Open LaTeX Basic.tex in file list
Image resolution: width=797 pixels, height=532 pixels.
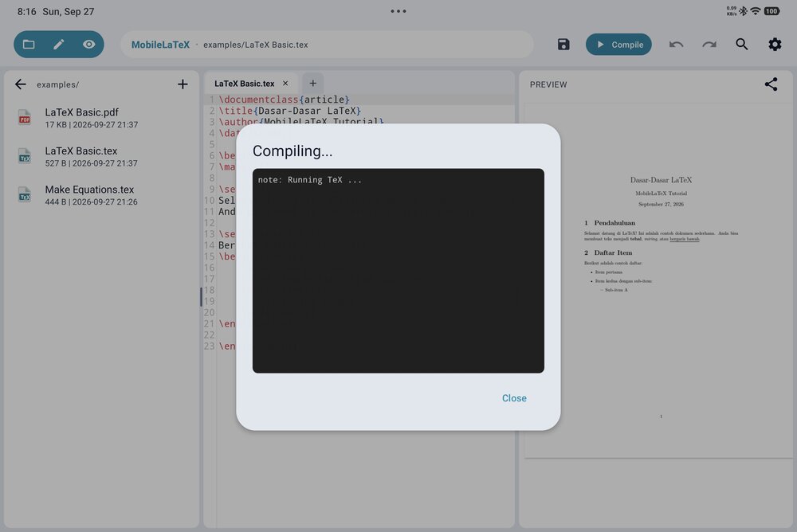tap(102, 157)
